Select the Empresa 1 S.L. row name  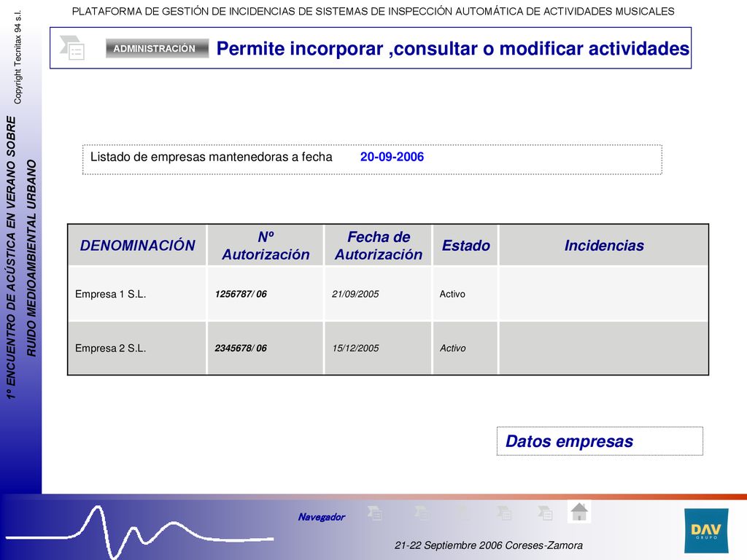pos(111,295)
